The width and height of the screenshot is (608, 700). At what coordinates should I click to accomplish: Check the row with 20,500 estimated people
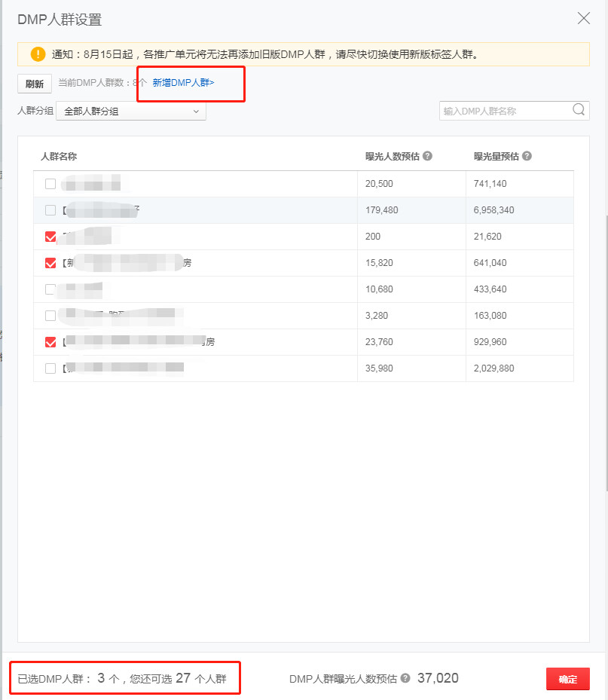[50, 184]
